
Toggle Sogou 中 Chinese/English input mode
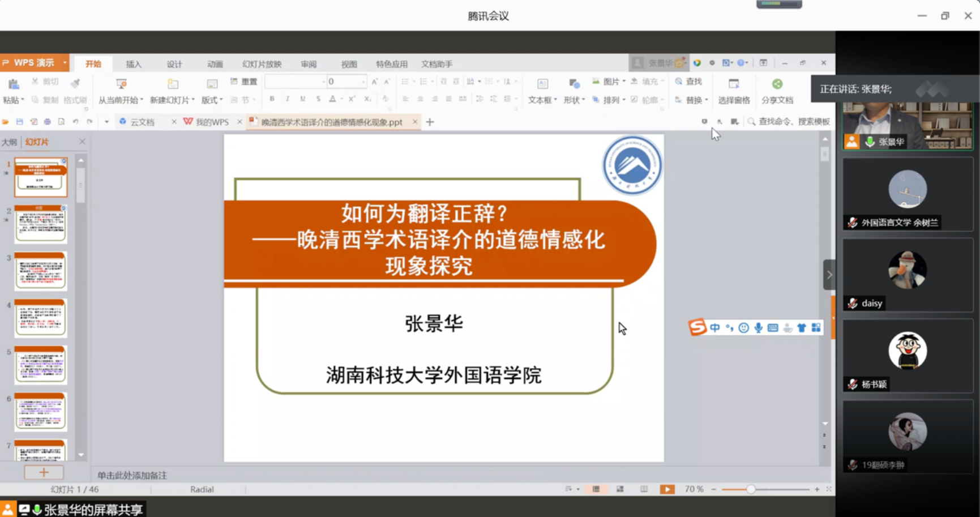click(715, 328)
